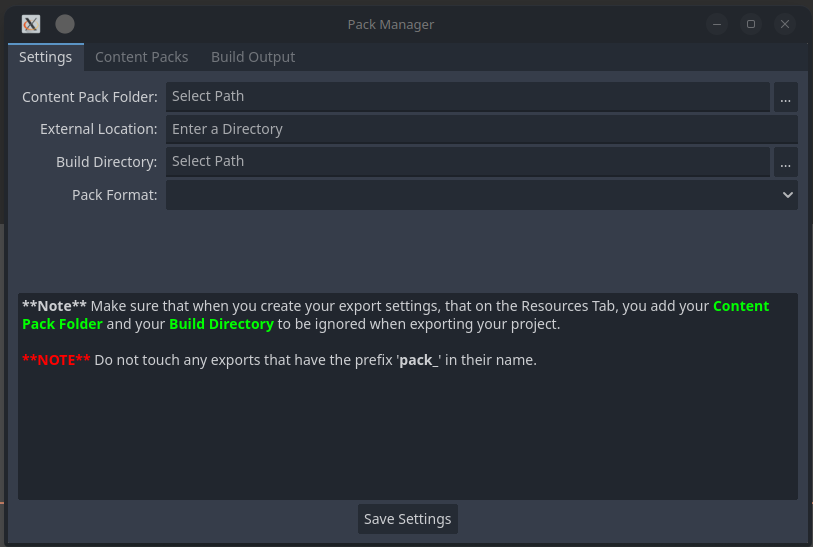
Task: Open the Build Output tab
Action: 253,57
